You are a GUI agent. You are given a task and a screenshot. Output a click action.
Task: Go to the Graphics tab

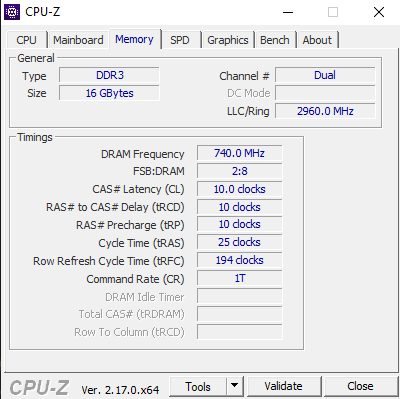228,40
